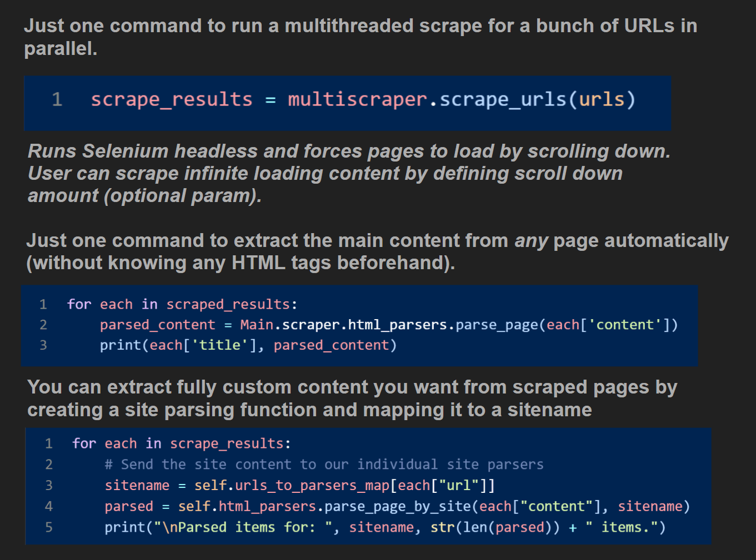Click line number 5 in the last code block
756x560 pixels.
click(49, 527)
